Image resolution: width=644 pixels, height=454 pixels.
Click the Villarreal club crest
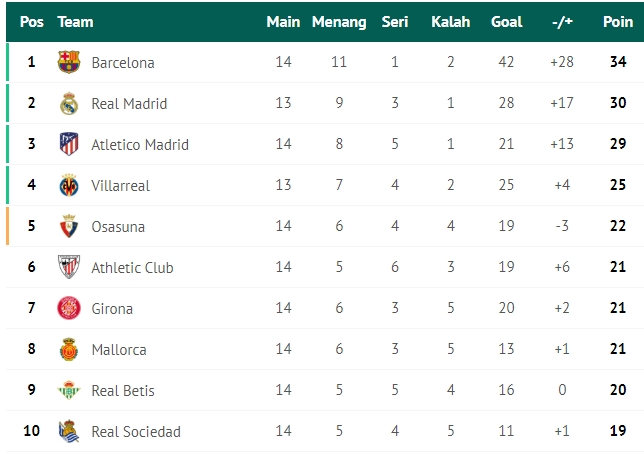coord(69,185)
